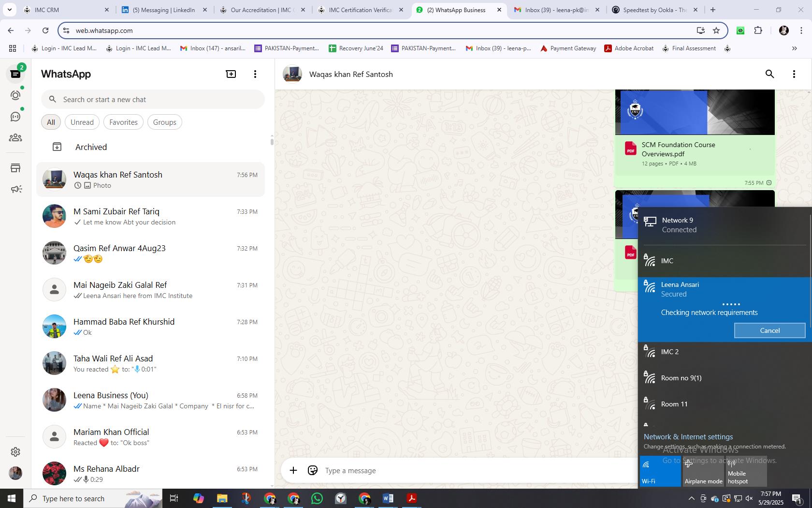The image size is (812, 508).
Task: Click Windows Start button
Action: click(x=12, y=498)
